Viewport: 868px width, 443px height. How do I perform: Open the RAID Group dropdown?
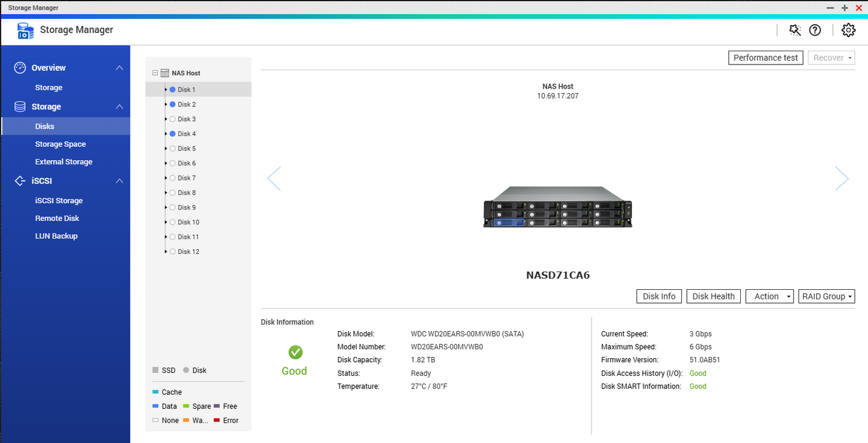(827, 296)
